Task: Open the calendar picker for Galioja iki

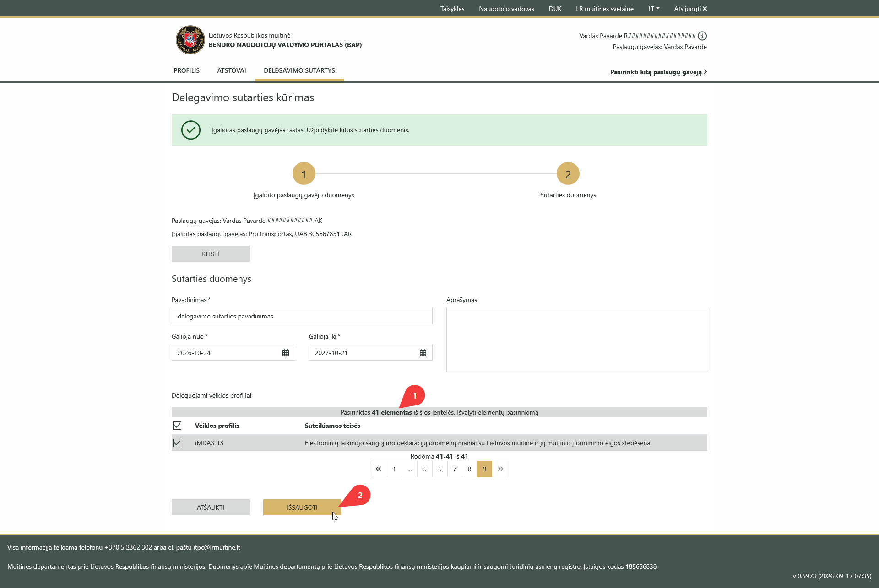Action: click(423, 353)
